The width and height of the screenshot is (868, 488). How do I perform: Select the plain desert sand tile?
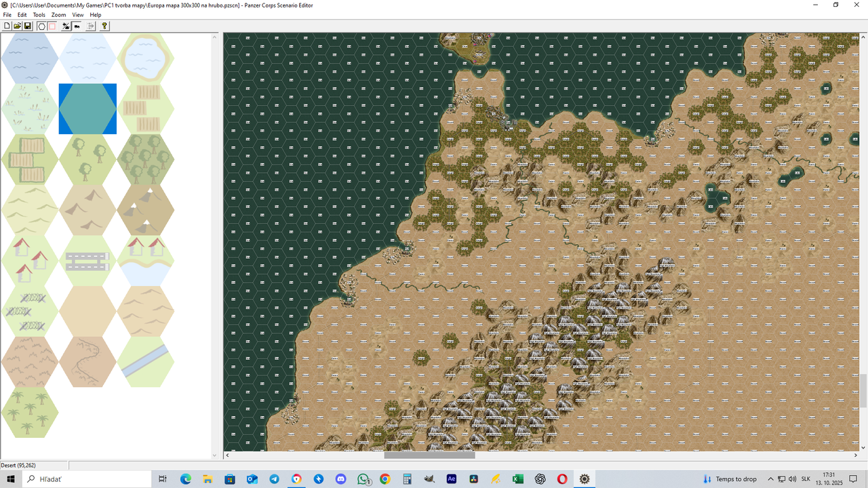pos(87,311)
